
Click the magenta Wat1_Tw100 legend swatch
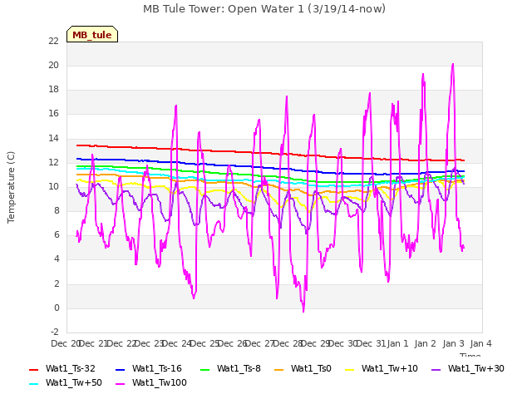[121, 384]
